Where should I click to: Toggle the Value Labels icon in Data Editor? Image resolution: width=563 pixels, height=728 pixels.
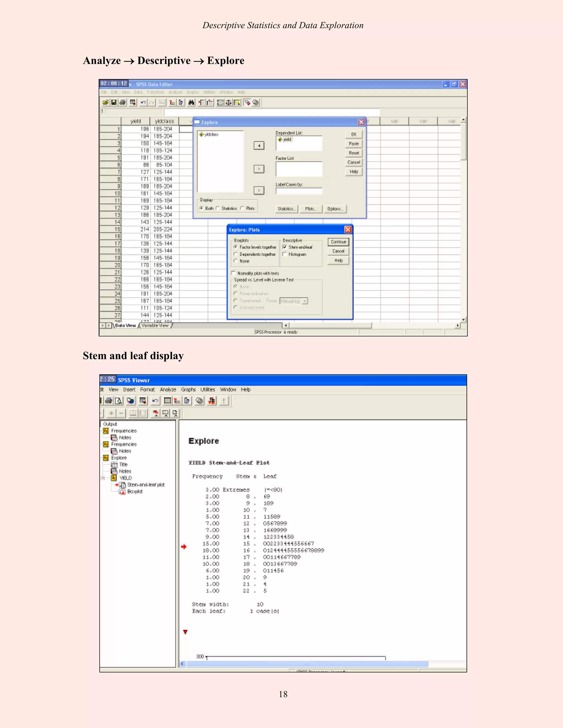[x=247, y=103]
